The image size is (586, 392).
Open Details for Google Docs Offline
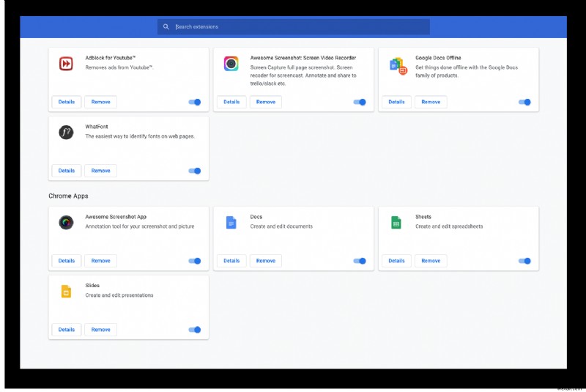point(396,102)
